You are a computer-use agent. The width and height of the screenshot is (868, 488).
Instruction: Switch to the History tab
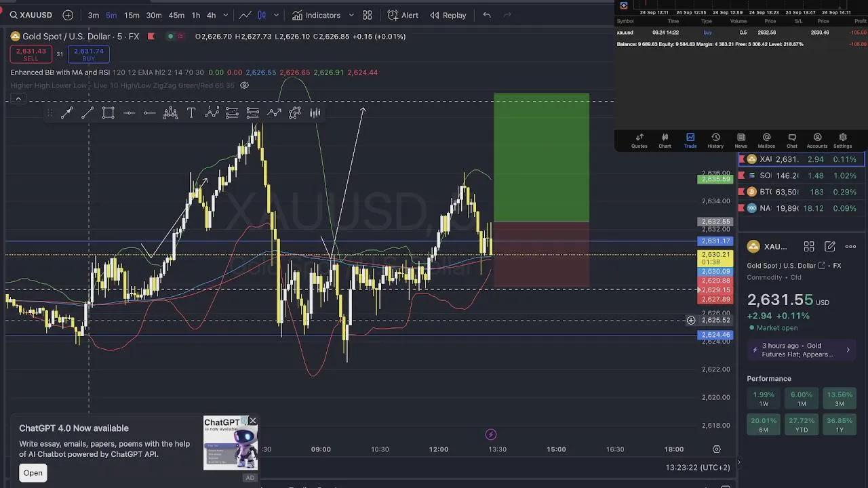(x=715, y=140)
